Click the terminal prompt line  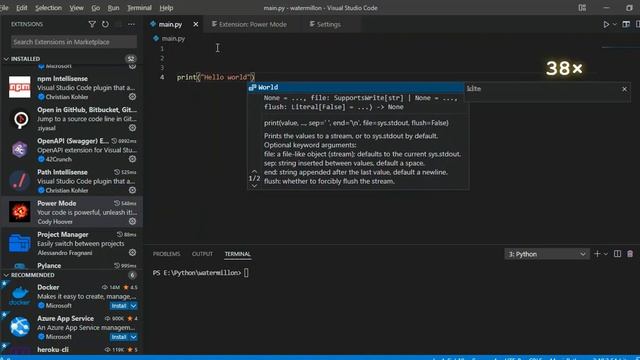click(x=200, y=273)
